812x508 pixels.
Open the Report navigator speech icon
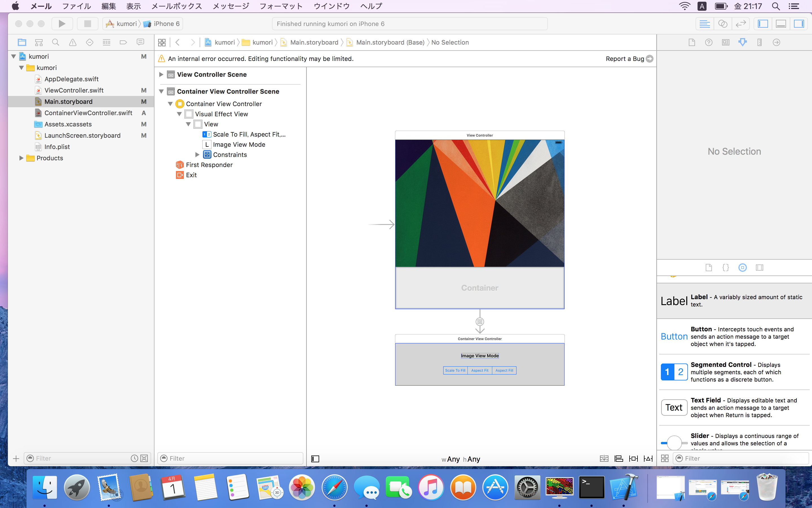click(140, 42)
